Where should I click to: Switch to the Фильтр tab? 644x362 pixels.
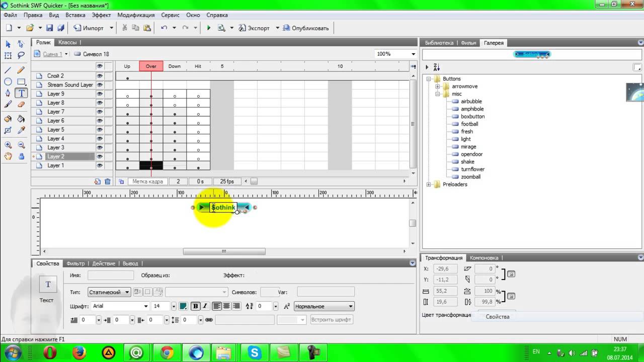75,263
